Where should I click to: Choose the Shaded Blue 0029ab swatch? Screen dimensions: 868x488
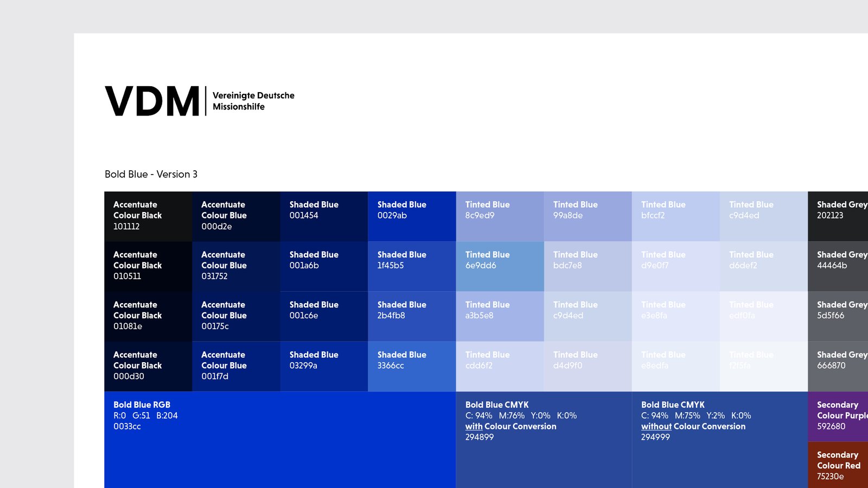[412, 216]
